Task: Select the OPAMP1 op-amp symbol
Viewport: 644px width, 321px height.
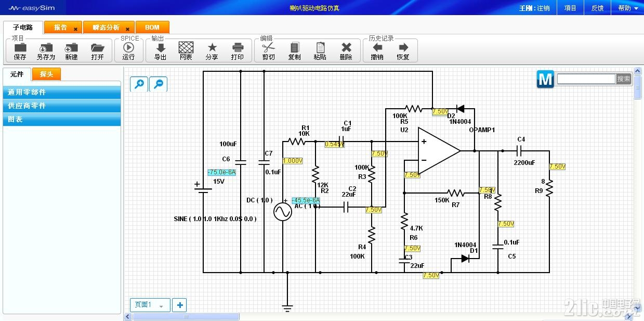Action: (439, 151)
